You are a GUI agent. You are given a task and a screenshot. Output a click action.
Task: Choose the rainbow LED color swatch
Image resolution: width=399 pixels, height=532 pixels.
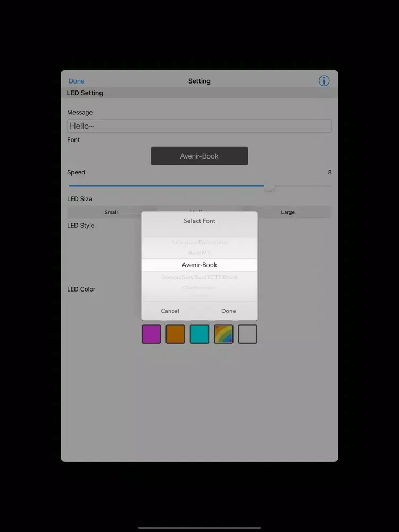pyautogui.click(x=223, y=334)
